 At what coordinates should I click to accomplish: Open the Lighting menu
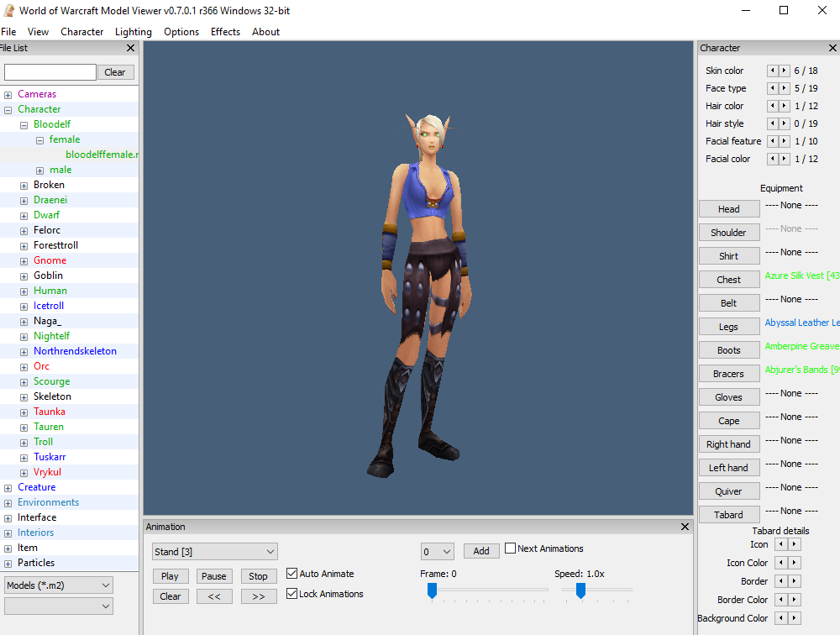(x=134, y=32)
